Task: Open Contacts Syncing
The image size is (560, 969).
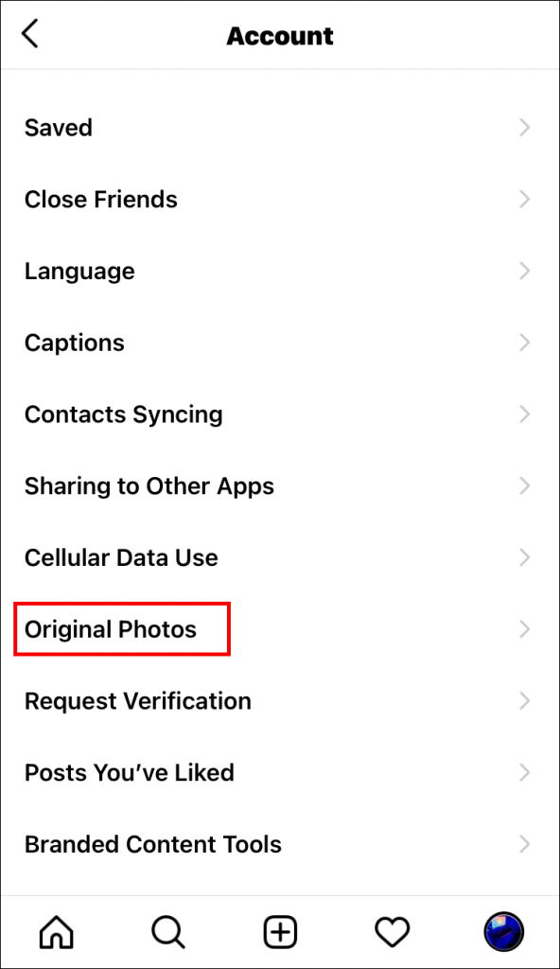Action: pyautogui.click(x=123, y=414)
